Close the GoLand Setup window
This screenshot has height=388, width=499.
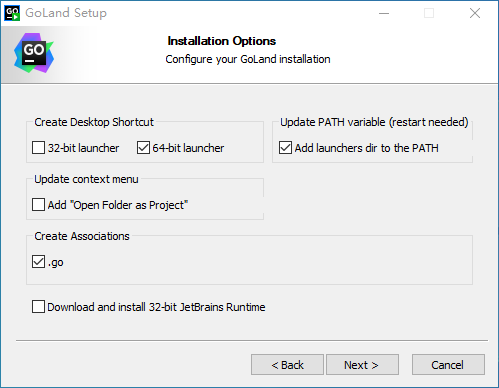point(475,13)
